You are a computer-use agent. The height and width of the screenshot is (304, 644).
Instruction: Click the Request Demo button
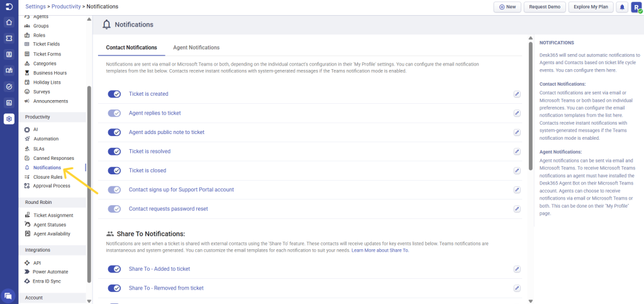tap(545, 7)
